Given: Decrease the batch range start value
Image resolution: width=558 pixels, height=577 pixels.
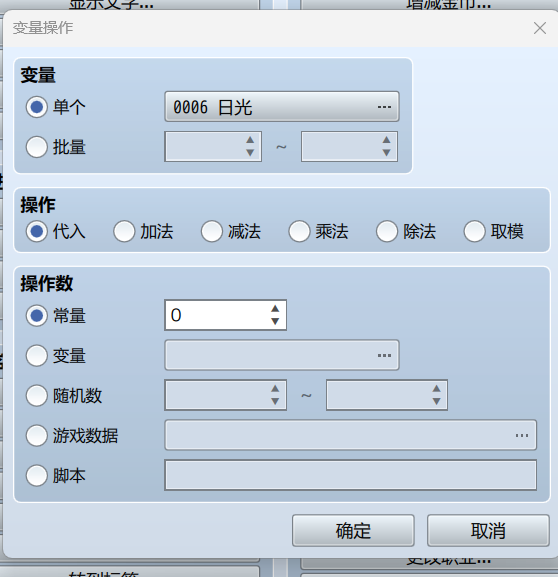Looking at the screenshot, I should pos(250,153).
